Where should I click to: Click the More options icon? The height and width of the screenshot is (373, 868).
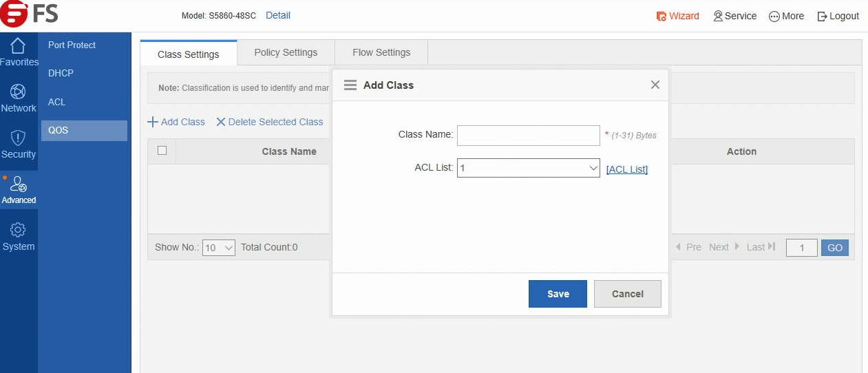[x=774, y=16]
